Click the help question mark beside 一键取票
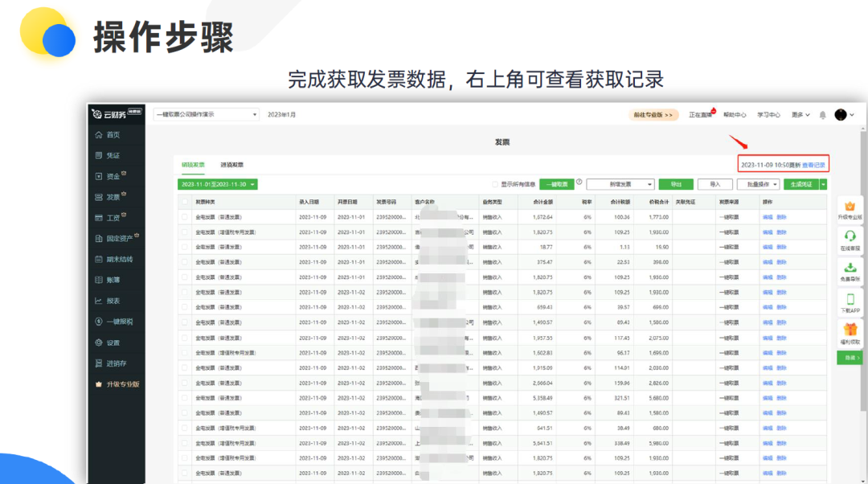Viewport: 868px width, 484px height. (579, 182)
